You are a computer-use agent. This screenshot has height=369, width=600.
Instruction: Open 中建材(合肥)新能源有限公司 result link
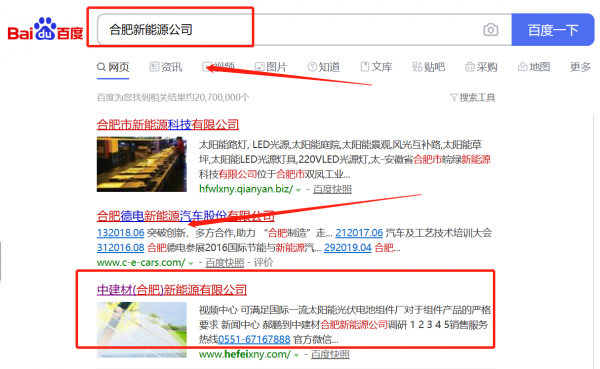point(171,290)
